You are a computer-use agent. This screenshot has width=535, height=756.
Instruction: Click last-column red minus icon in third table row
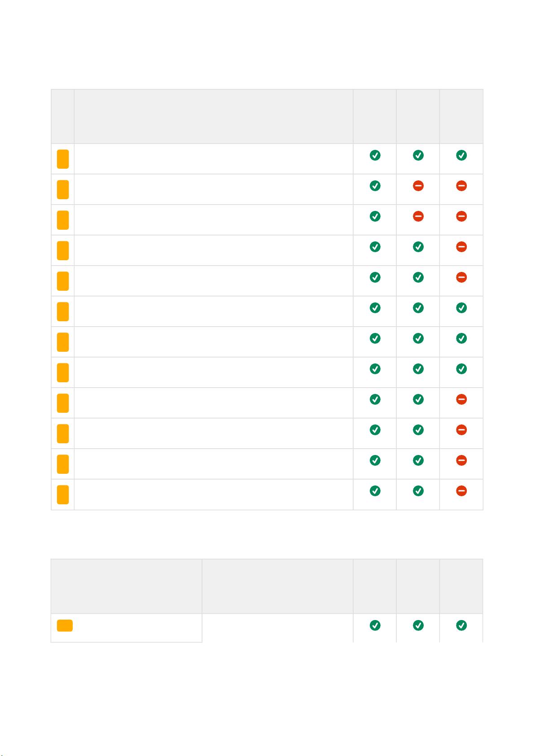tap(461, 216)
